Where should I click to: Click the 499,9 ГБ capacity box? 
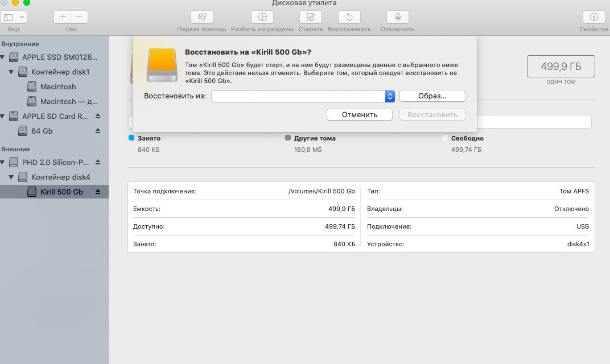[561, 66]
